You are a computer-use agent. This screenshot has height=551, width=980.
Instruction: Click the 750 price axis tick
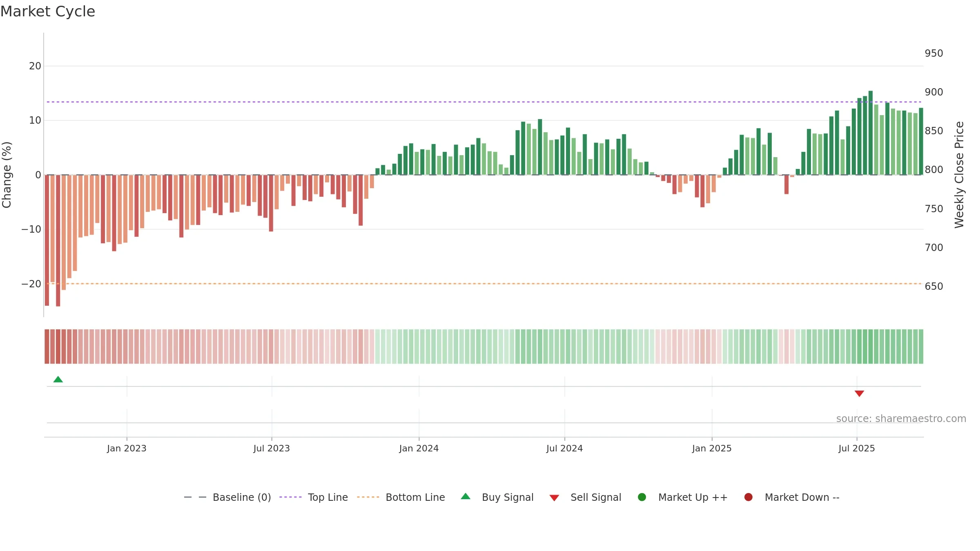click(x=934, y=209)
